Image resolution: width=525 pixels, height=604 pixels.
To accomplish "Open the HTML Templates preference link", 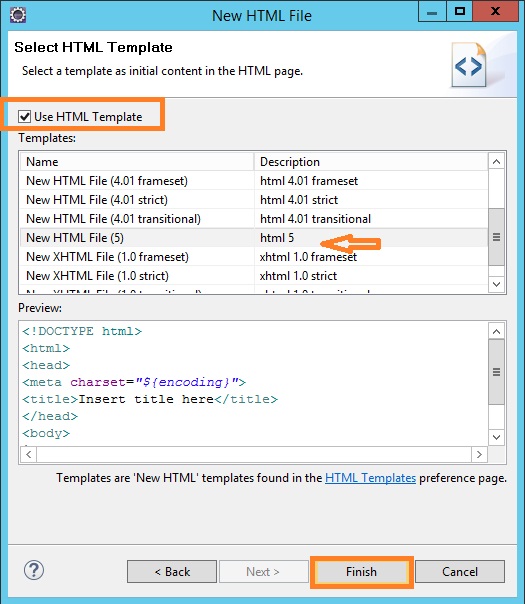I will coord(370,478).
